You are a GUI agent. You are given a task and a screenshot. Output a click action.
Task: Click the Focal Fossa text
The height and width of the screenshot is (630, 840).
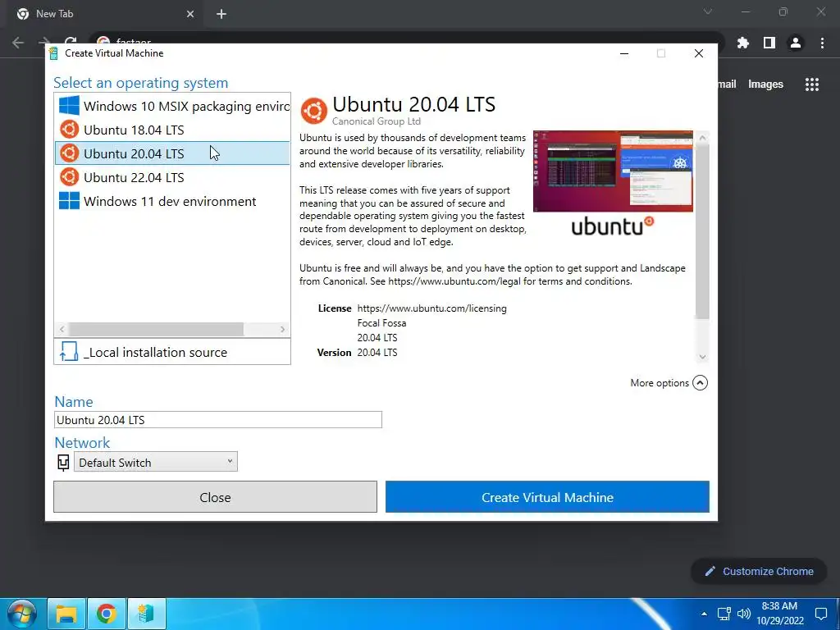(x=381, y=322)
